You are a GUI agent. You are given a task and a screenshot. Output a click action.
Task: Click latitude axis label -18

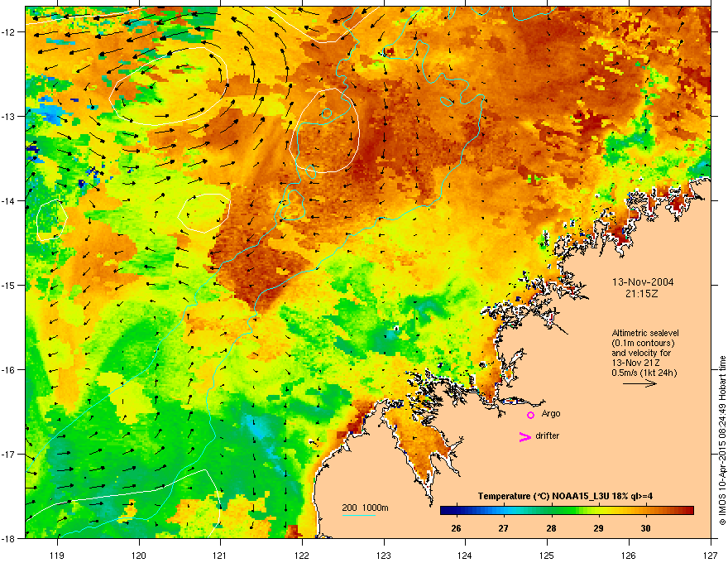pyautogui.click(x=8, y=538)
